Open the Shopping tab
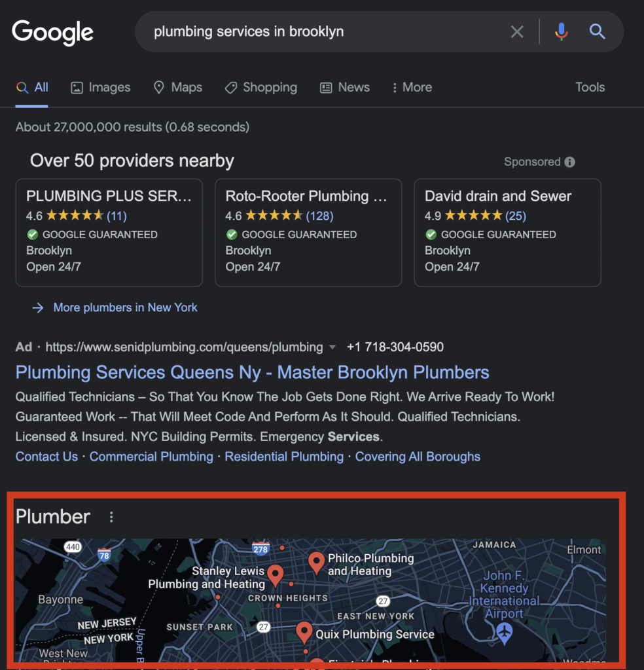Image resolution: width=644 pixels, height=670 pixels. (x=261, y=88)
